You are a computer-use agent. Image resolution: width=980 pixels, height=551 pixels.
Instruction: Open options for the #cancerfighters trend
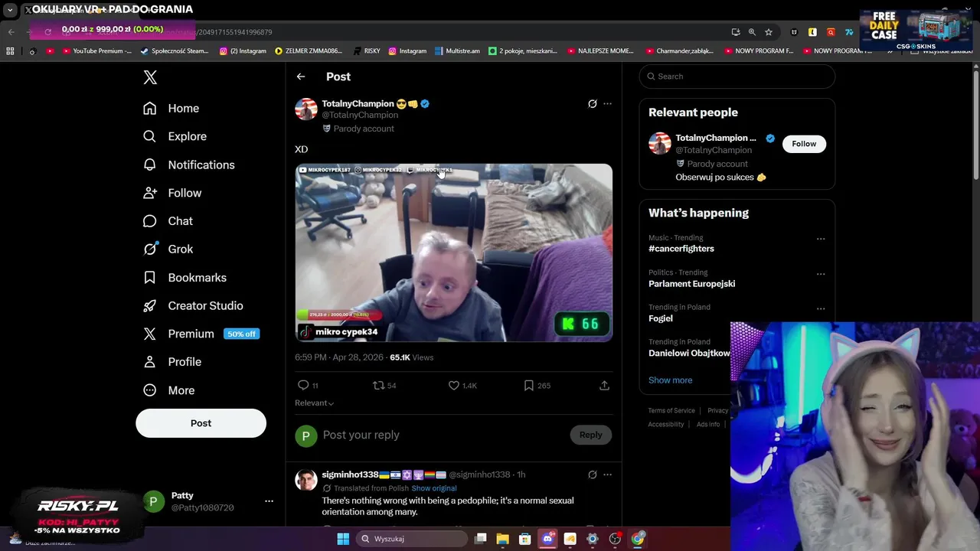click(x=821, y=239)
